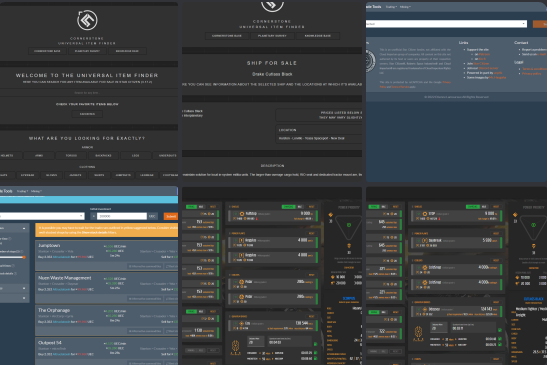This screenshot has width=547, height=365.
Task: Open the Trading dropdown menu in the trade tools navbar
Action: (22, 191)
